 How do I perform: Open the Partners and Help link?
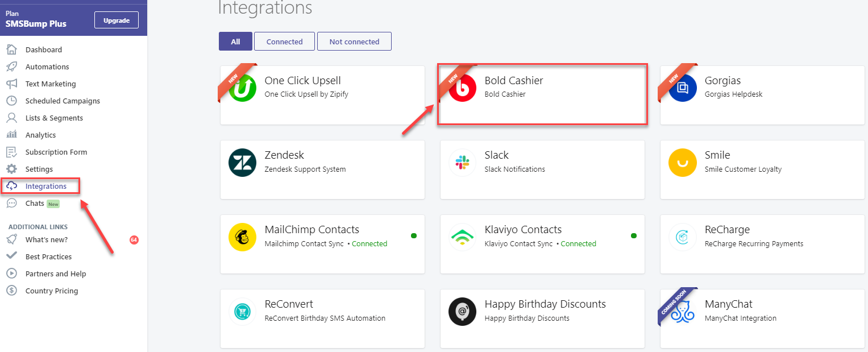(56, 274)
